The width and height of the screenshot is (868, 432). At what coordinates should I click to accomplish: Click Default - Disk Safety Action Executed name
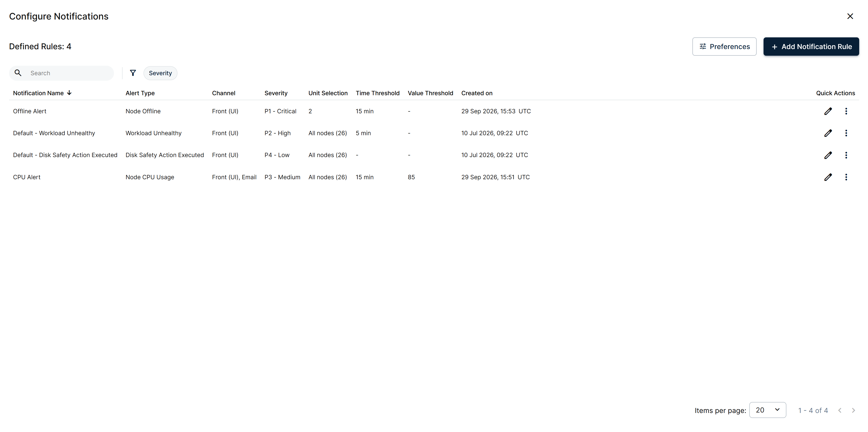pos(65,155)
